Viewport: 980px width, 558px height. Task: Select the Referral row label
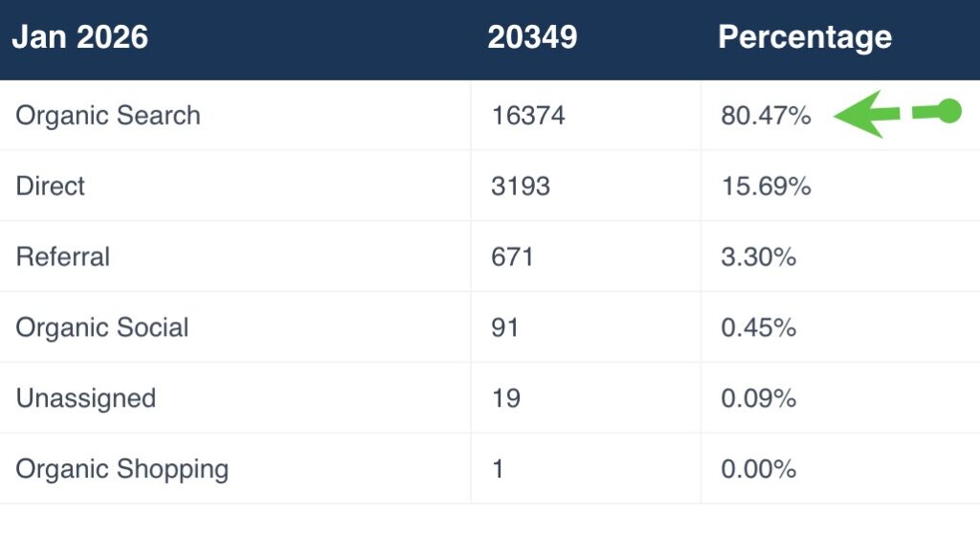pos(63,257)
